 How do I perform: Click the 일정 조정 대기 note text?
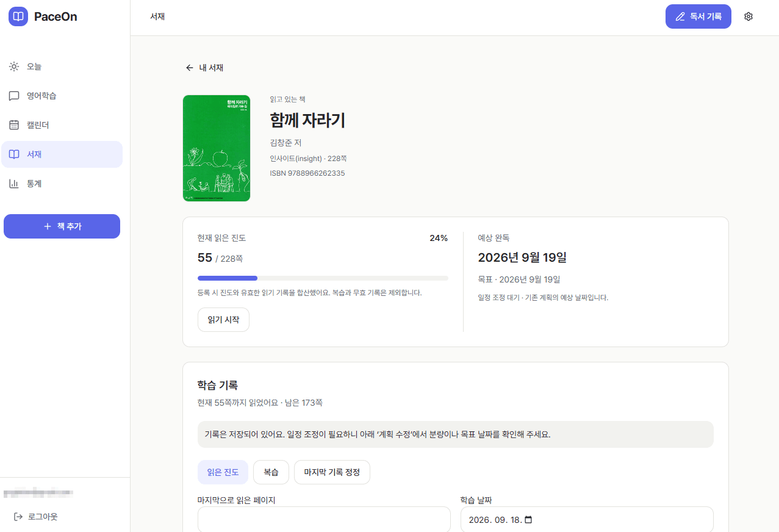point(543,298)
